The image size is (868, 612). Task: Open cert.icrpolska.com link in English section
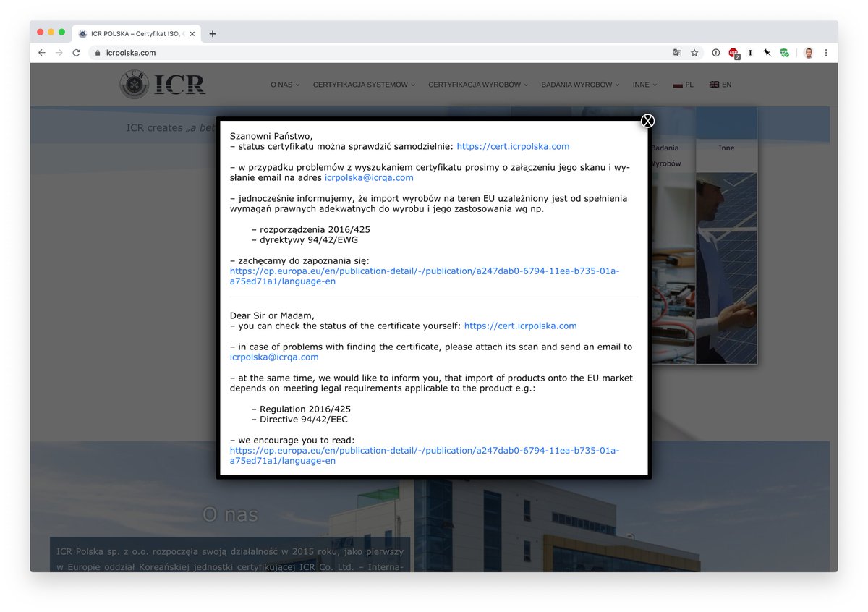(x=521, y=326)
